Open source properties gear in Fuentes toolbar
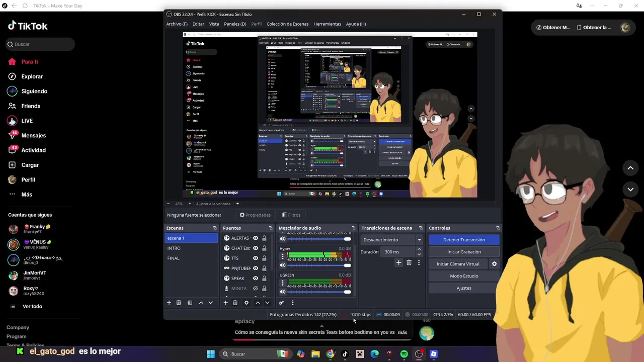 tap(247, 303)
